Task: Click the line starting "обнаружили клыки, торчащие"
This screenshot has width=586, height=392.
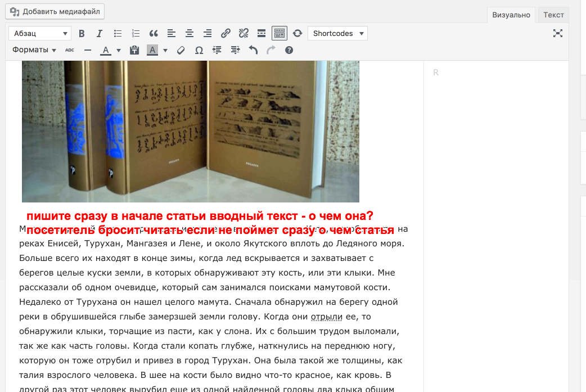Action: point(209,331)
